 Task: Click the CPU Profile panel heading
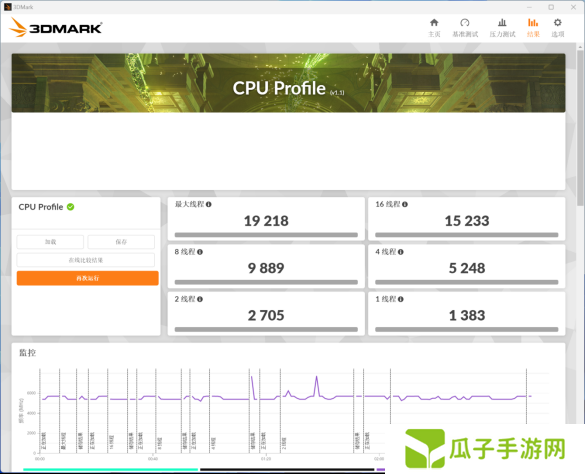click(41, 207)
